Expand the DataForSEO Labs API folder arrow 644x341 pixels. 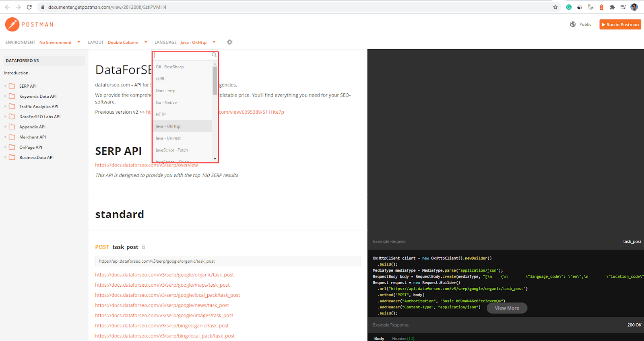(5, 117)
